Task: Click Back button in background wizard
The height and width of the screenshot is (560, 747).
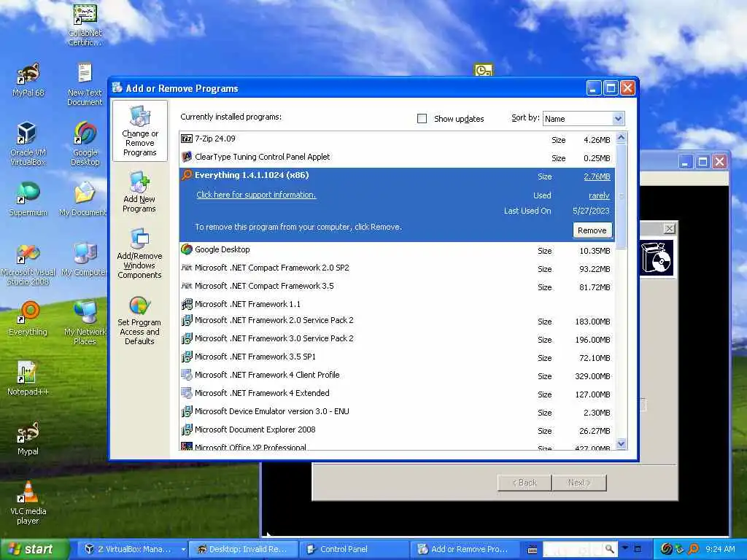Action: [524, 483]
